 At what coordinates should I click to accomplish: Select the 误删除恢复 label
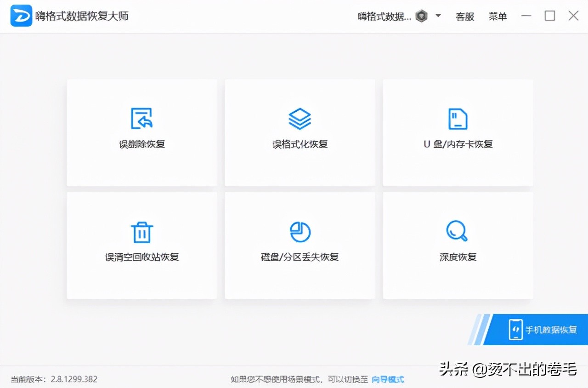pyautogui.click(x=142, y=144)
